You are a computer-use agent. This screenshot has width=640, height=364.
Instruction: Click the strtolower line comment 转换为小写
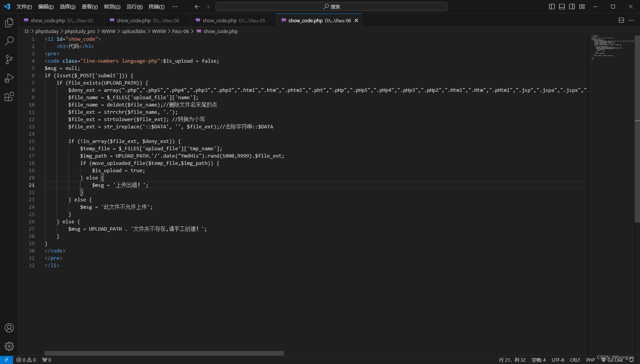pos(188,119)
